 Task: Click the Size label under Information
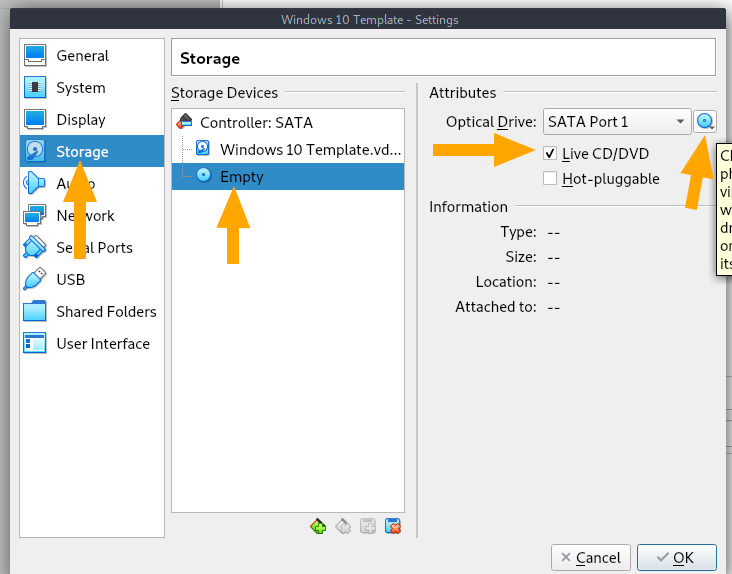521,257
